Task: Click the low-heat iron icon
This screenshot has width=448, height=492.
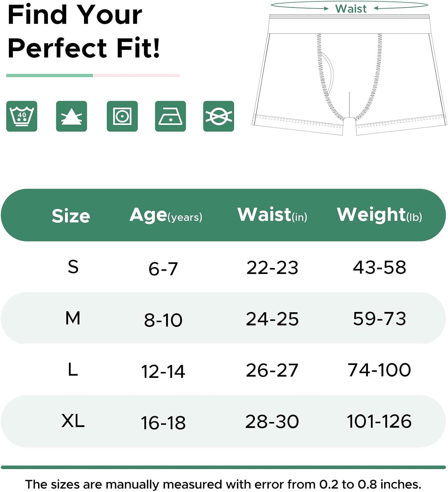Action: [x=170, y=116]
